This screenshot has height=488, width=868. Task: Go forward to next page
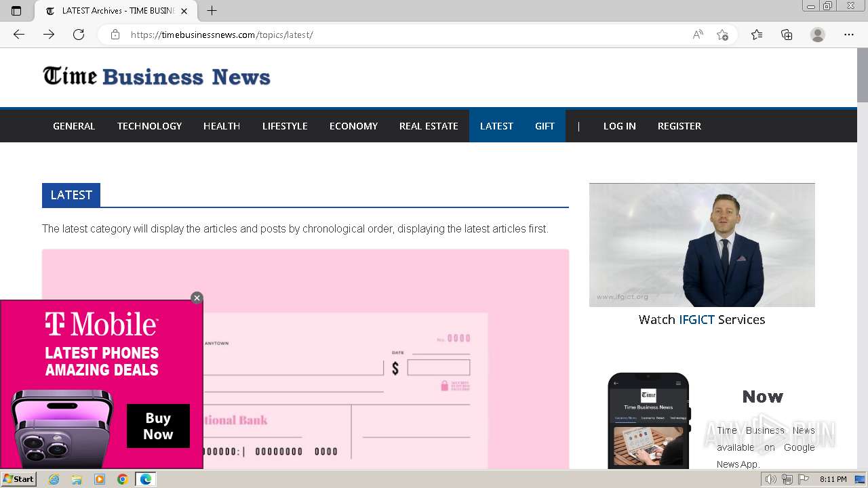(x=49, y=35)
